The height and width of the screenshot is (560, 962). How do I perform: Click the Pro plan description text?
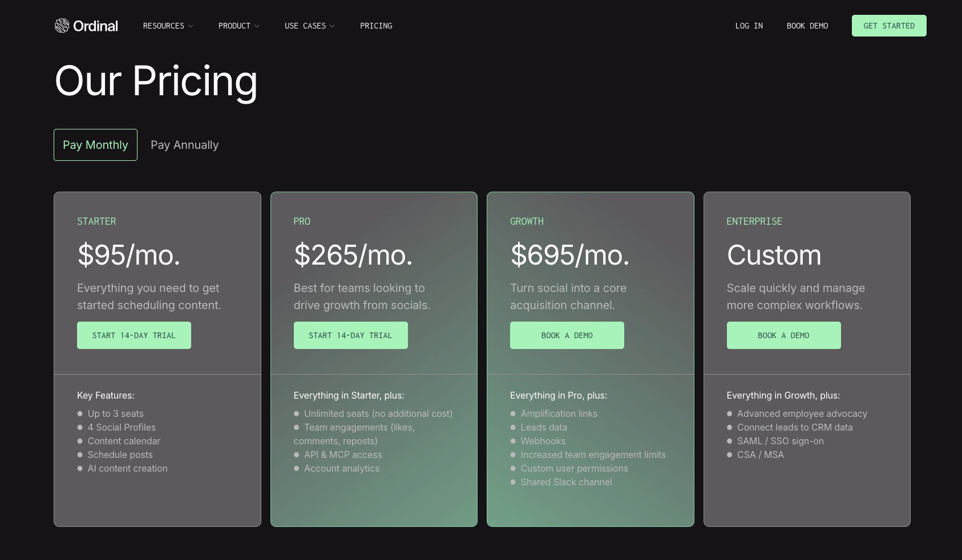pyautogui.click(x=362, y=297)
